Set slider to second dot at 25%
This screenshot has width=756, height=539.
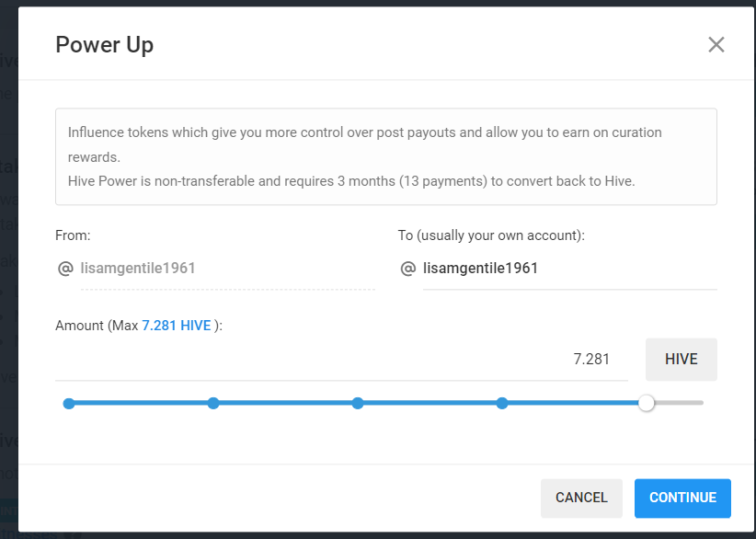[x=213, y=403]
